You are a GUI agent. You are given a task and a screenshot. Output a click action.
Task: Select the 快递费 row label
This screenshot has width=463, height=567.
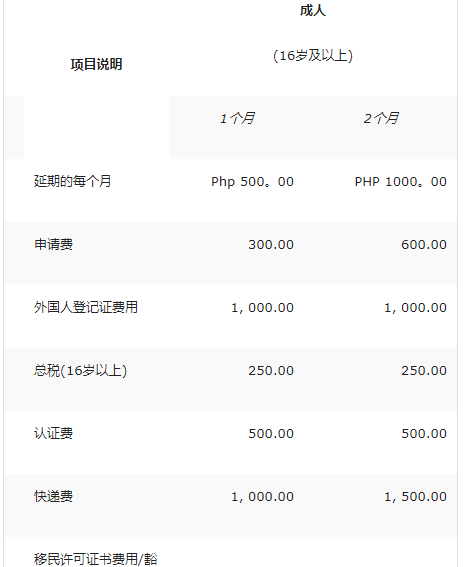point(53,496)
